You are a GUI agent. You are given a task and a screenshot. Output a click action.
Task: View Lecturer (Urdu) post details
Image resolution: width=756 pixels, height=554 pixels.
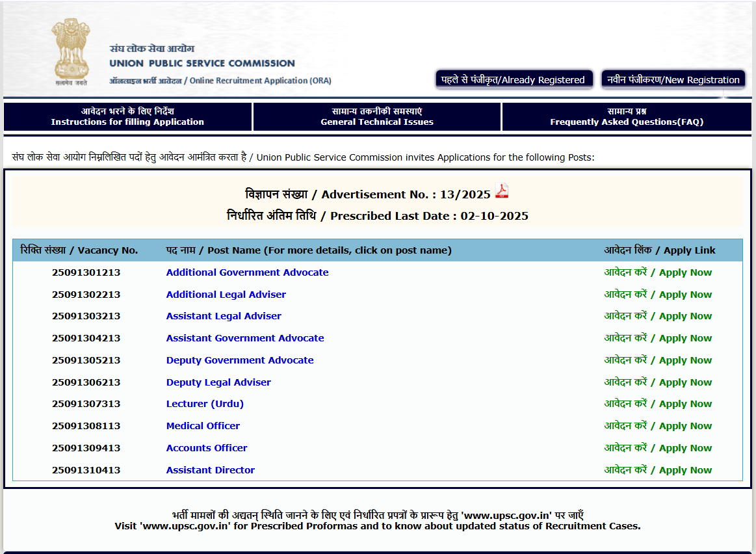pyautogui.click(x=205, y=404)
